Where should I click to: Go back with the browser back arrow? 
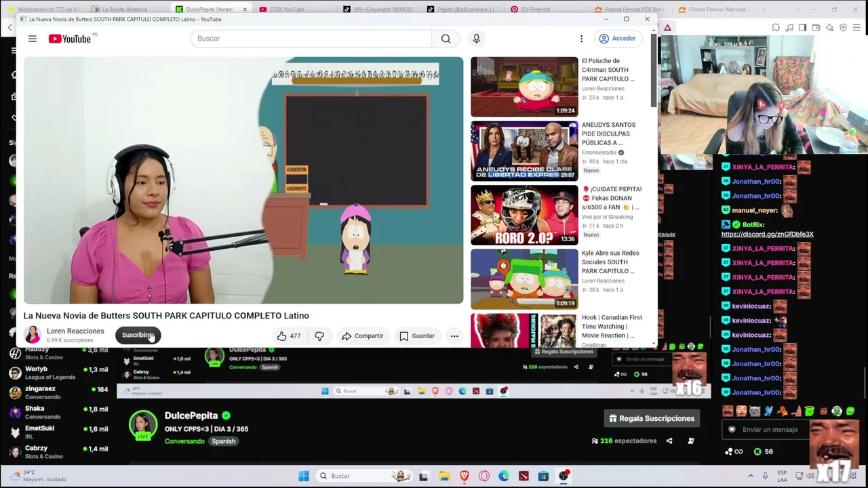(x=9, y=28)
